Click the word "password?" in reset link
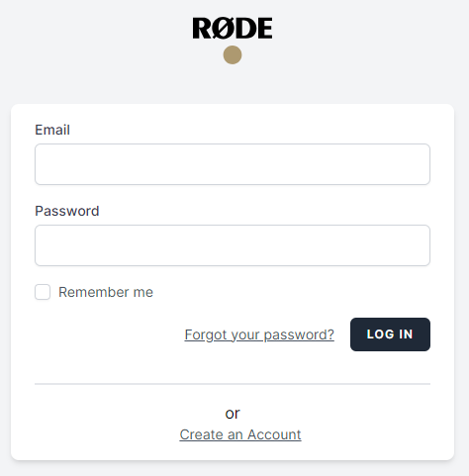 pyautogui.click(x=299, y=334)
